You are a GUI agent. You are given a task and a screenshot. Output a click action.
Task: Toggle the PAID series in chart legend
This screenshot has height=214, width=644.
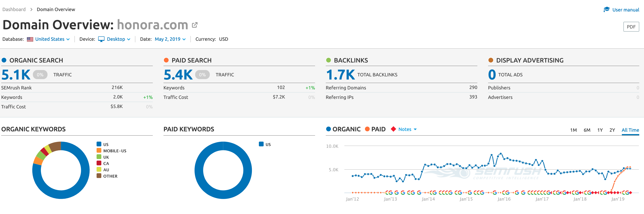tap(375, 129)
